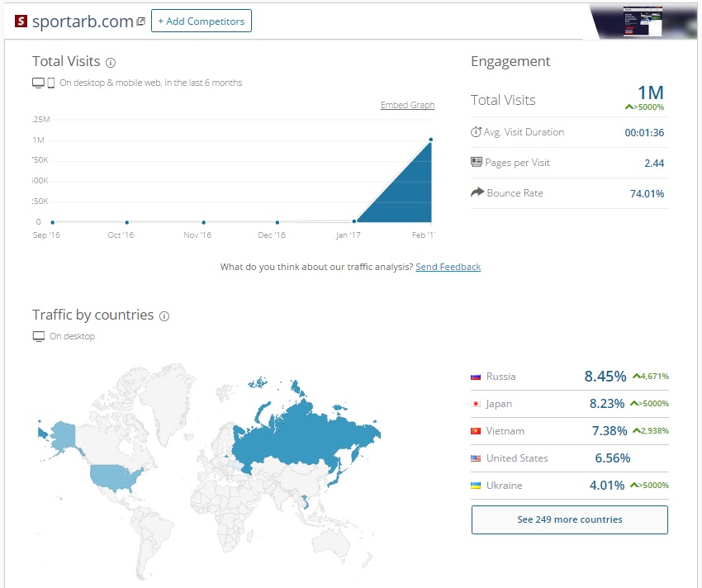Click the Russia flag icon

pyautogui.click(x=476, y=377)
